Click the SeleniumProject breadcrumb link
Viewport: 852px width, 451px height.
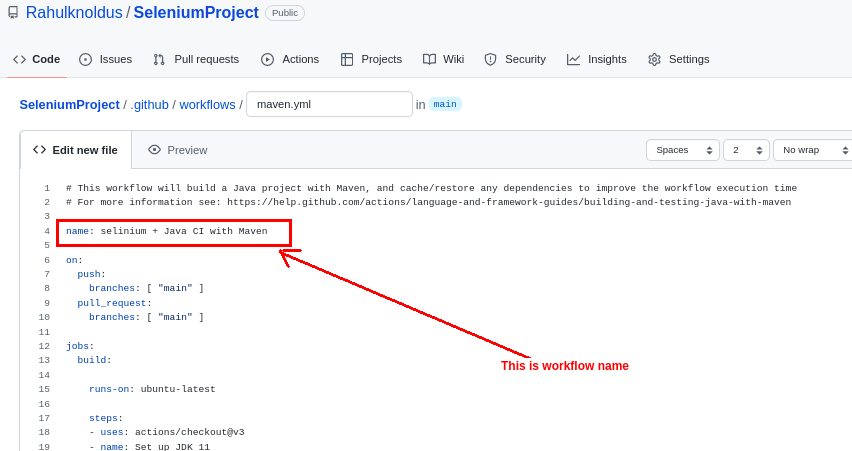(x=70, y=104)
